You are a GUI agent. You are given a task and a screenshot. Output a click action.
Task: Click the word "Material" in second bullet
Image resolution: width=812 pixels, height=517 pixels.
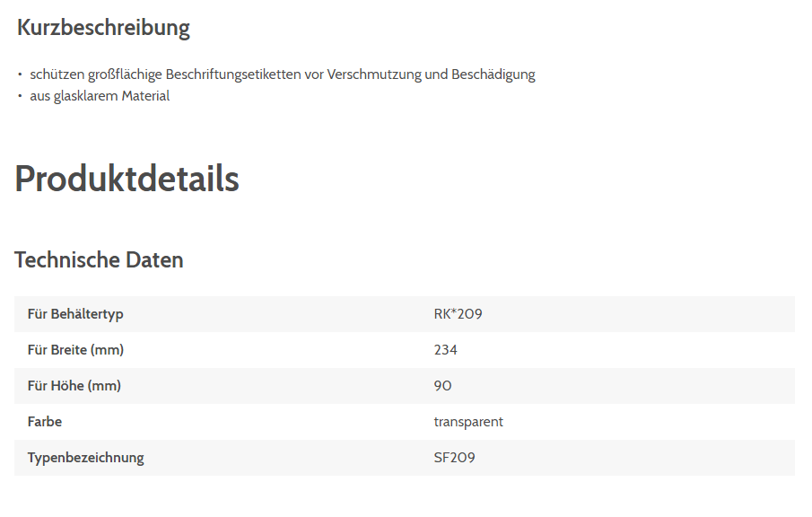click(x=145, y=96)
